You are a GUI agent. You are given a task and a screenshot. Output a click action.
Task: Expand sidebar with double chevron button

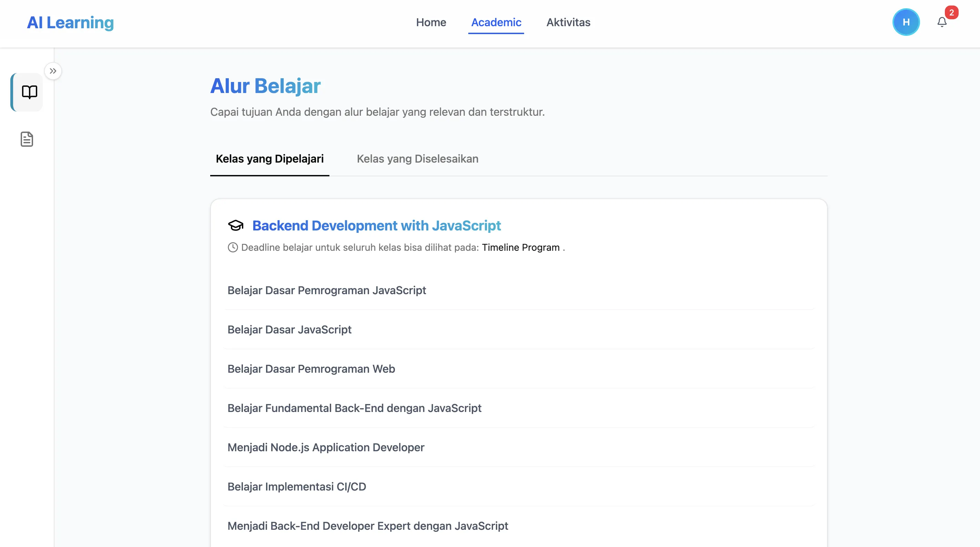(53, 71)
